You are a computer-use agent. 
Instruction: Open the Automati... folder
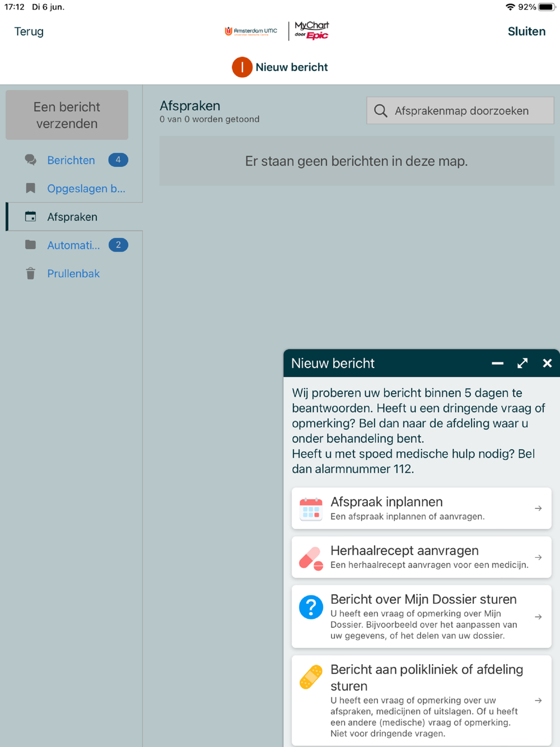tap(73, 245)
